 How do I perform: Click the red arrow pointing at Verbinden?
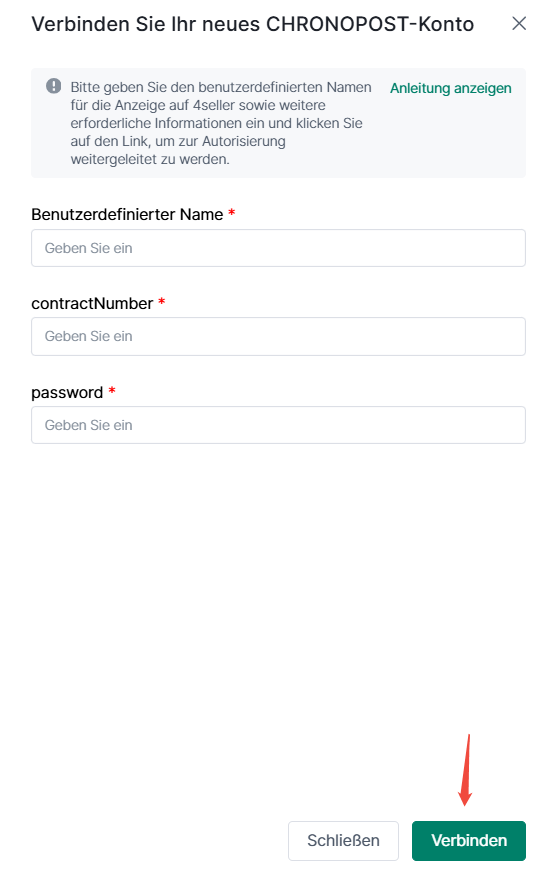[466, 770]
